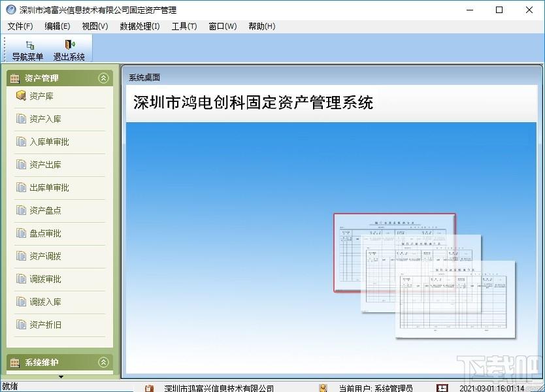Open the 调拨入库 link
Screen dimensions: 545x392
(45, 302)
